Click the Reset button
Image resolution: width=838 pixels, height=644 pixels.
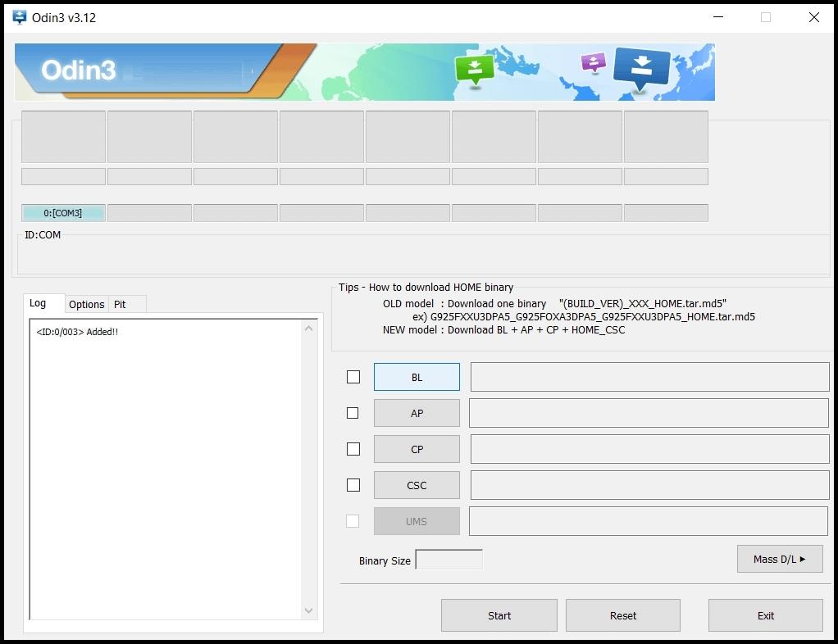623,615
